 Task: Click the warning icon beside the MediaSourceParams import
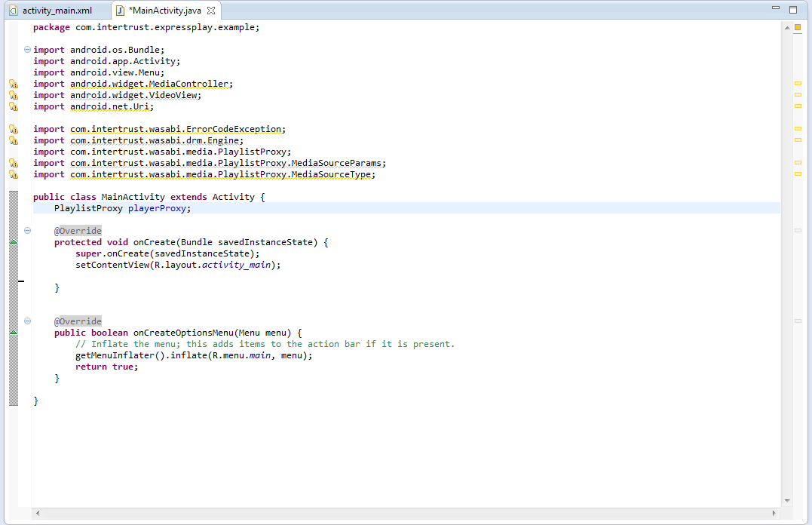click(13, 164)
